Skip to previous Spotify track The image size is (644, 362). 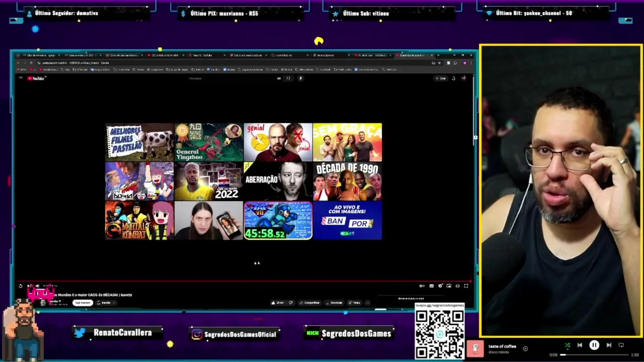tap(580, 345)
